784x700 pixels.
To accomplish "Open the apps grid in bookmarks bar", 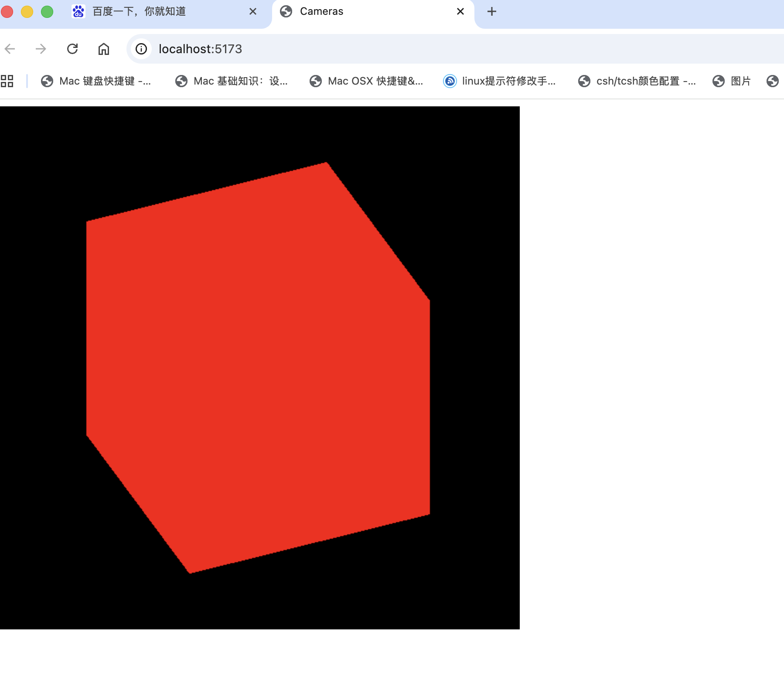I will [7, 81].
